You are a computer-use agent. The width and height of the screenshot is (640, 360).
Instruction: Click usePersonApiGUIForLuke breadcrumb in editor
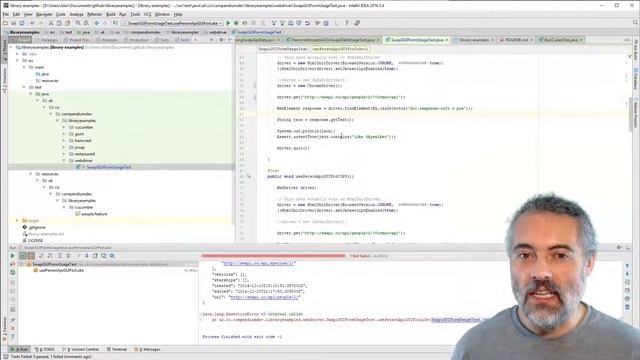point(340,49)
